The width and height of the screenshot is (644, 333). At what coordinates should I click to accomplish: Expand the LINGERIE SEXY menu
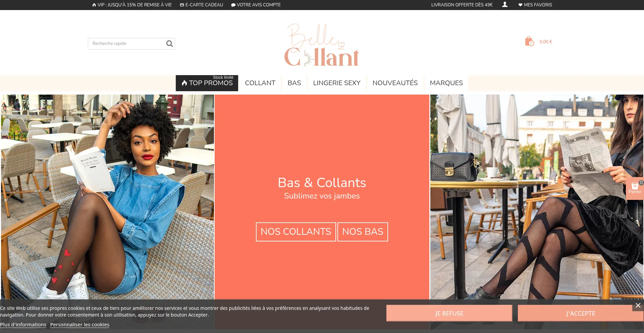(336, 83)
